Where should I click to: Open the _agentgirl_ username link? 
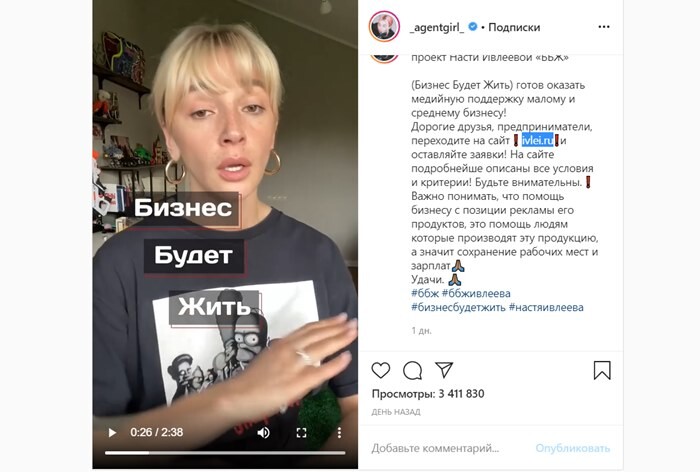coord(437,27)
